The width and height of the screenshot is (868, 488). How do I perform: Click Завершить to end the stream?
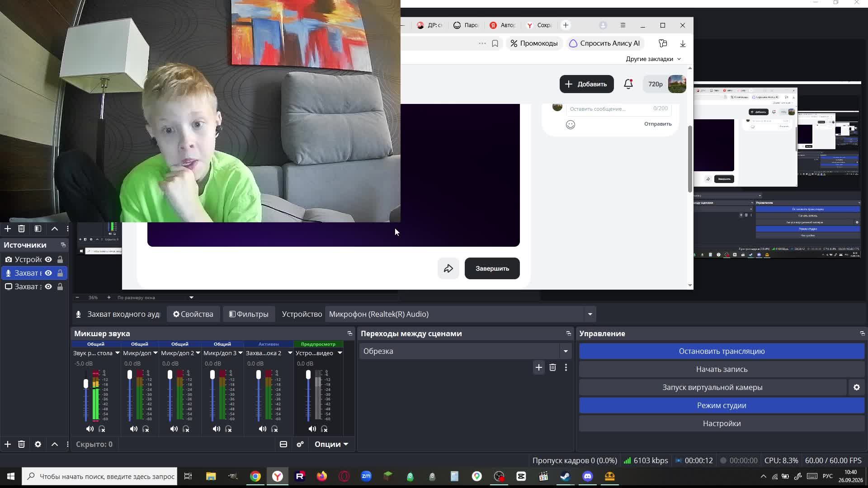coord(492,268)
